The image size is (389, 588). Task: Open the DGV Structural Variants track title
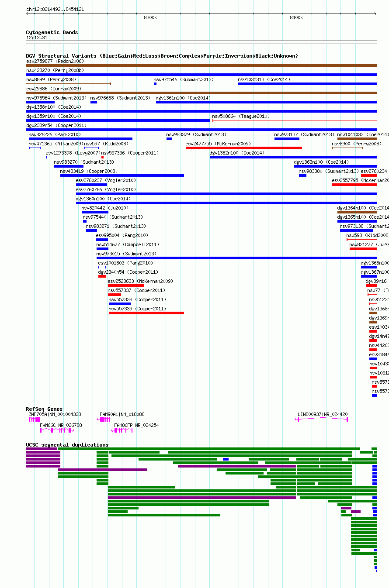162,56
